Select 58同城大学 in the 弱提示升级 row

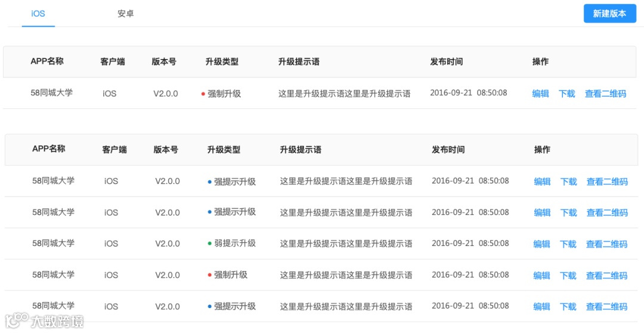coord(54,243)
